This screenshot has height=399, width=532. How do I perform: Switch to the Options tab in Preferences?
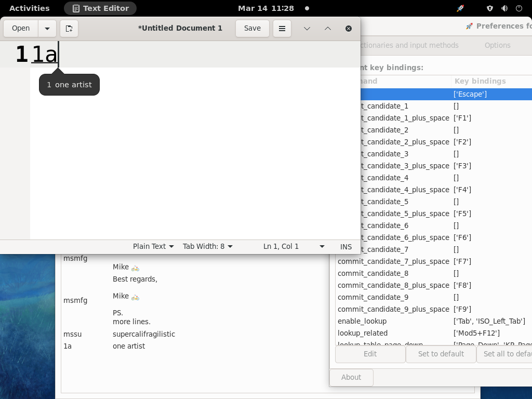(x=497, y=45)
